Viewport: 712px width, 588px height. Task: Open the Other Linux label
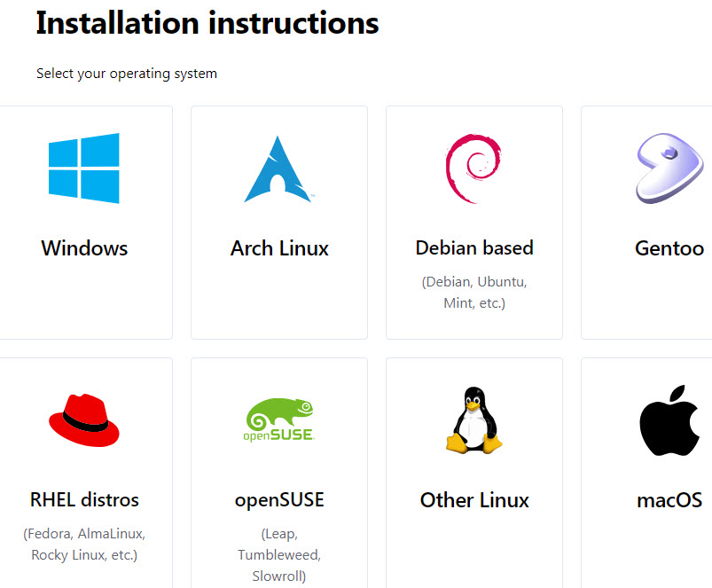[474, 500]
